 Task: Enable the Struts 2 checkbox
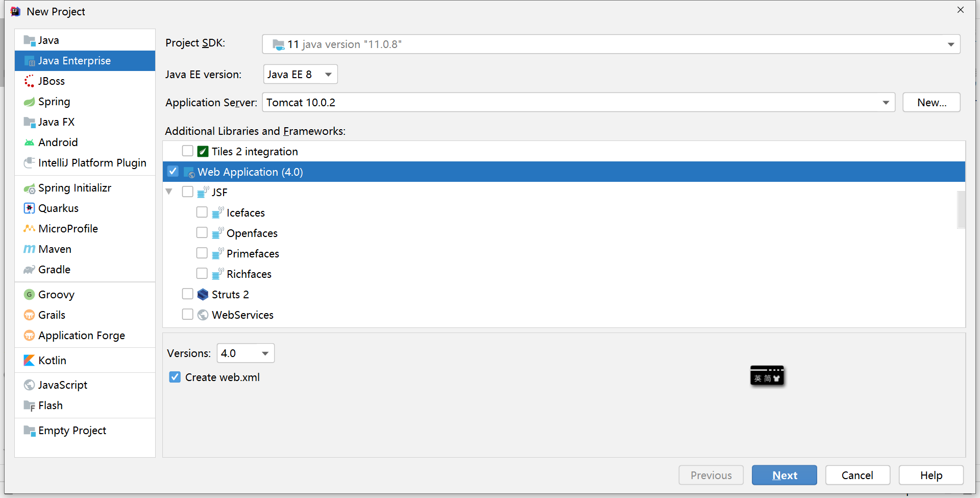[188, 294]
